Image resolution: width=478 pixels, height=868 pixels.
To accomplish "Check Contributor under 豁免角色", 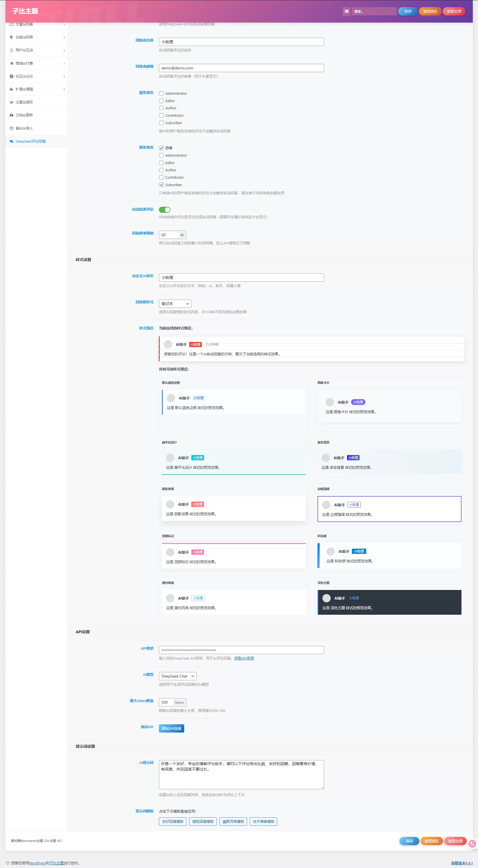I will (x=161, y=116).
